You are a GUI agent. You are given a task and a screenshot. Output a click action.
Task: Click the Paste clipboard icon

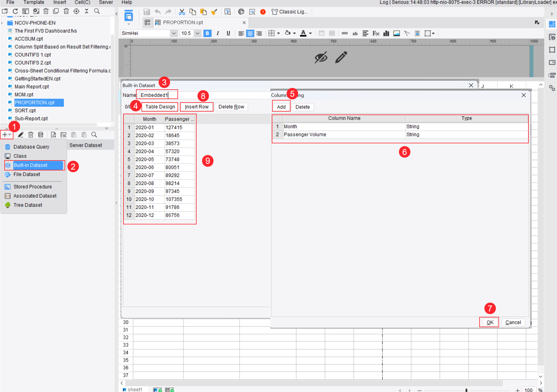pos(203,12)
